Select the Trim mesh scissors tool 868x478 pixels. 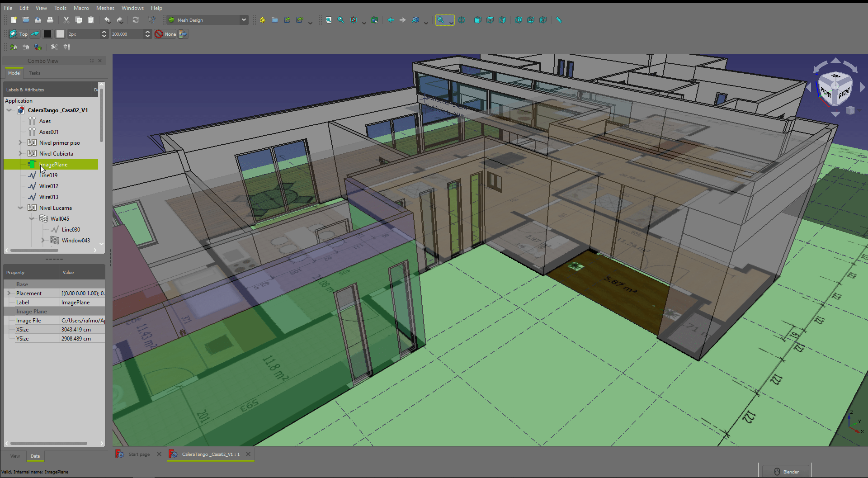click(x=54, y=47)
